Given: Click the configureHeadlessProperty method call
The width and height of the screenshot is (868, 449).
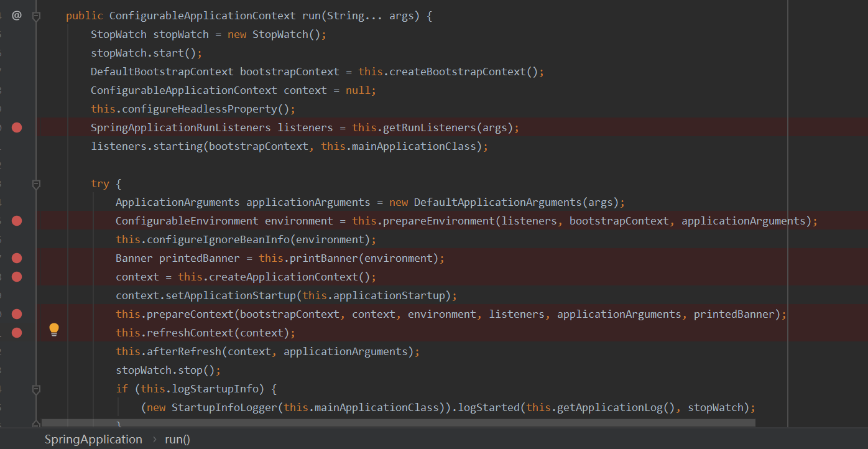Looking at the screenshot, I should (199, 109).
